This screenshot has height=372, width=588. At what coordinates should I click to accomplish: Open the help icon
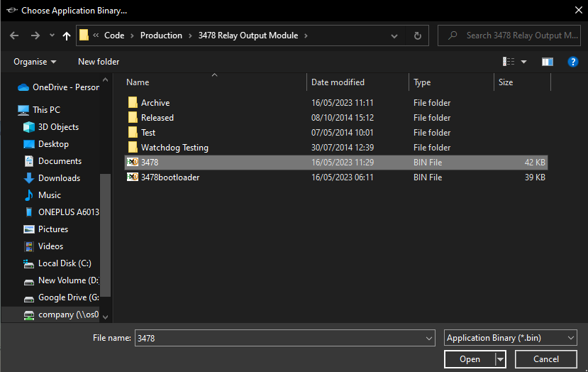572,62
